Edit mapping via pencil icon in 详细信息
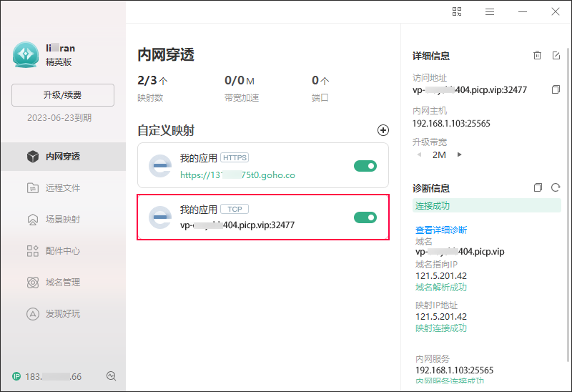The width and height of the screenshot is (572, 392). click(556, 55)
